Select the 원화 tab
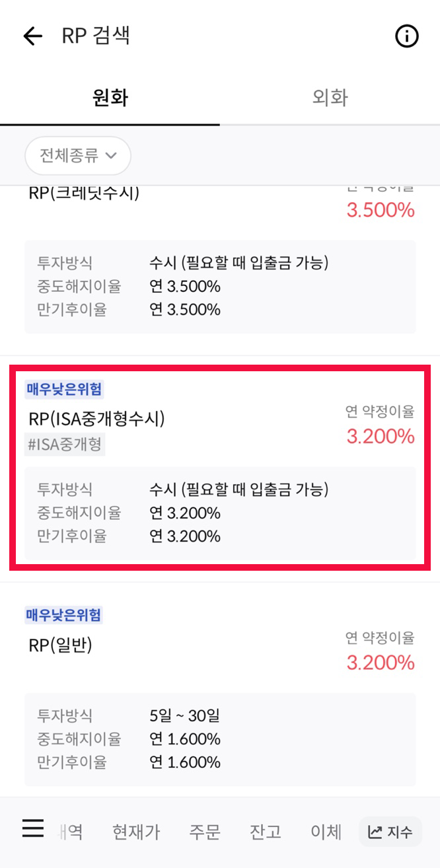Screen dimensions: 440x868 (110, 97)
